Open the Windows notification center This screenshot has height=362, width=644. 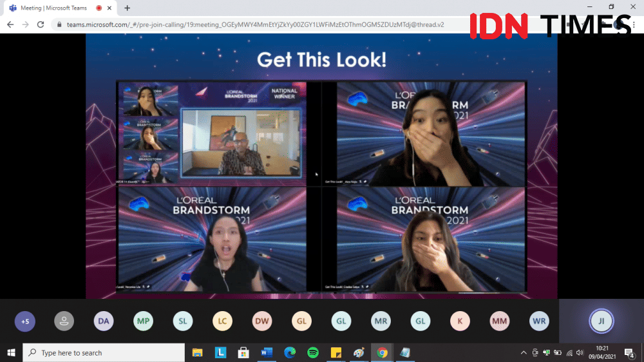629,353
